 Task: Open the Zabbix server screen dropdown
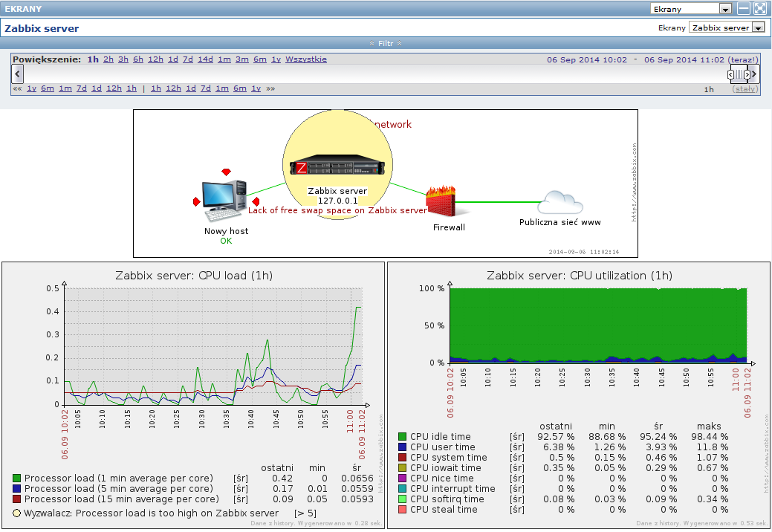(x=727, y=27)
